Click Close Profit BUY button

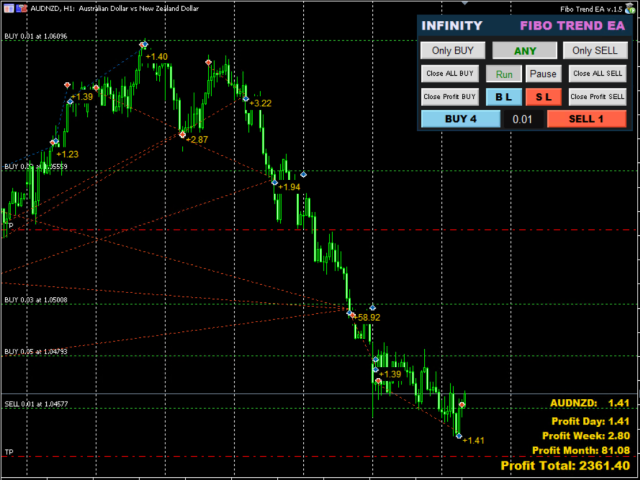coord(452,97)
